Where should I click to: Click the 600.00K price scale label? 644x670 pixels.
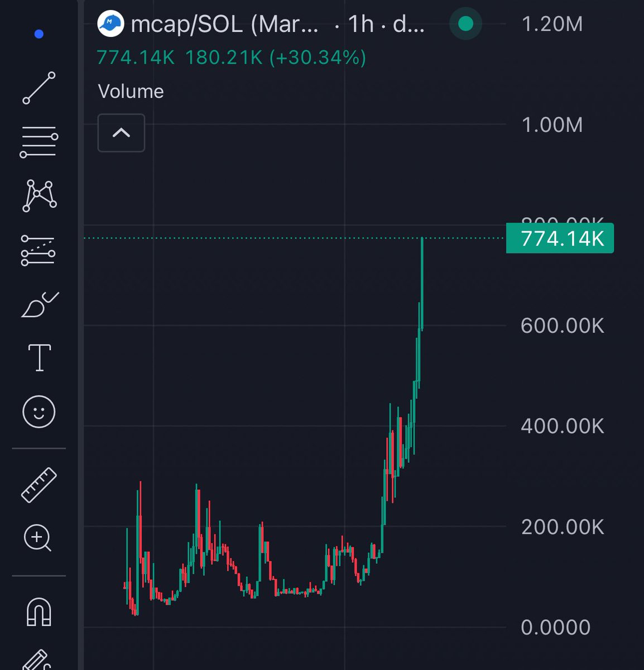coord(563,326)
